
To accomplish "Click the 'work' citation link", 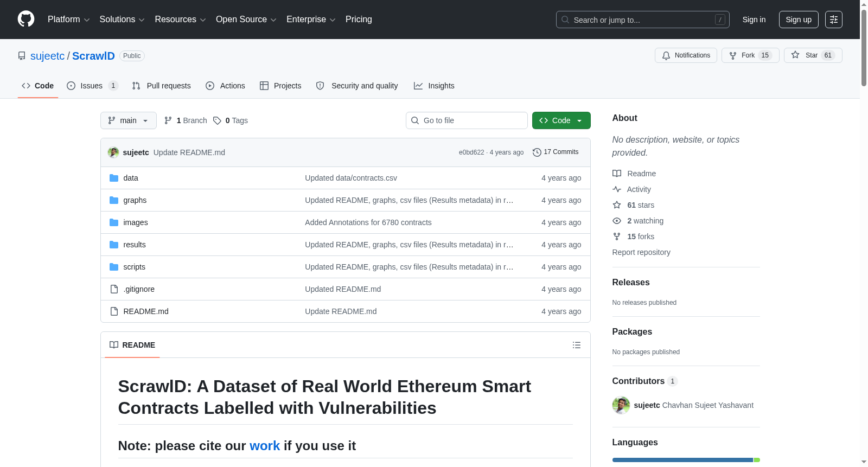I will click(x=265, y=446).
